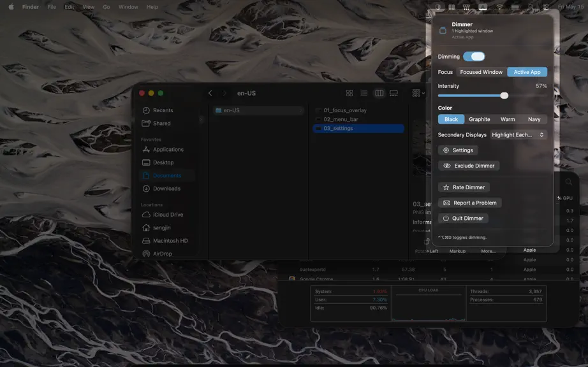Open Finder group-by options dropdown
588x367 pixels.
pyautogui.click(x=418, y=93)
